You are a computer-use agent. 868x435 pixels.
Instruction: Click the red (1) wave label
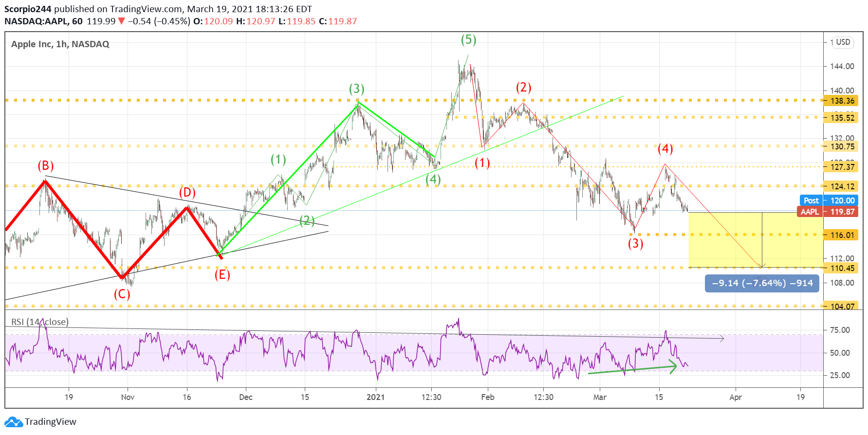pyautogui.click(x=482, y=163)
